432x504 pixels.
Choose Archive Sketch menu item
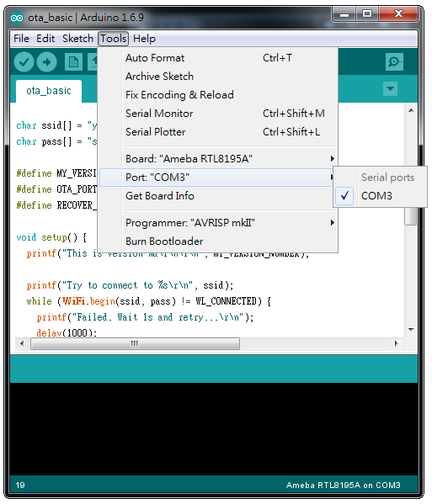click(217, 77)
